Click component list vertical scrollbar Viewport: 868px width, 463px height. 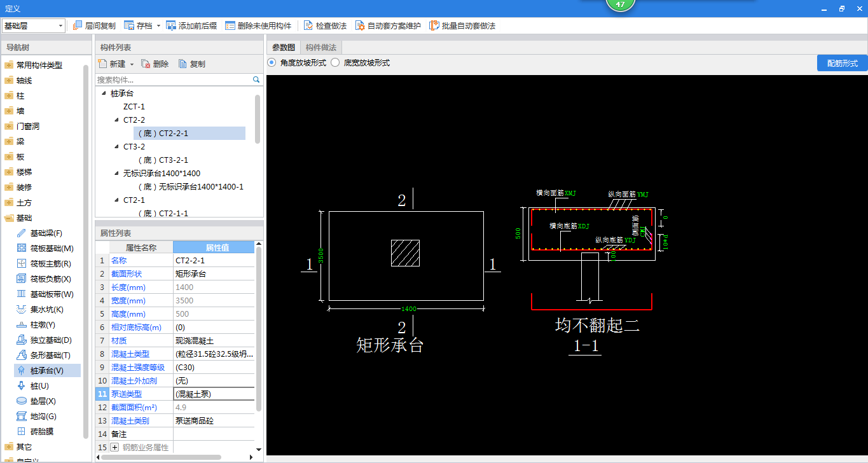(258, 118)
